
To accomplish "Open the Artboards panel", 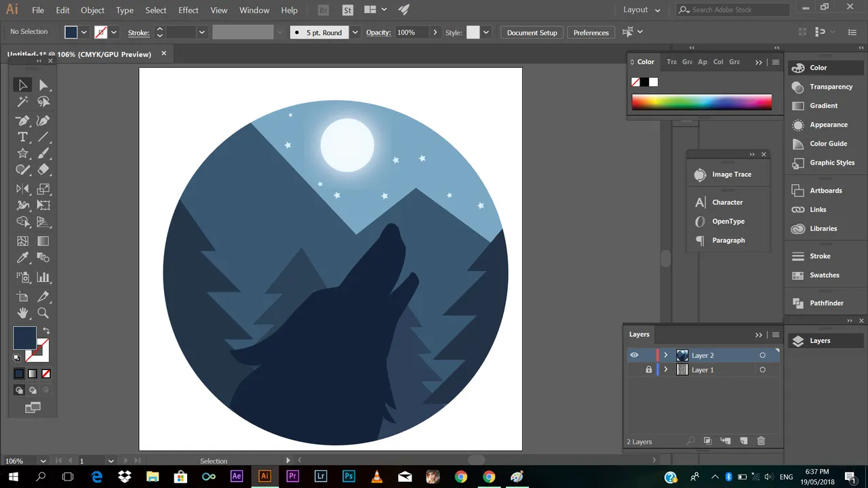I will point(825,190).
